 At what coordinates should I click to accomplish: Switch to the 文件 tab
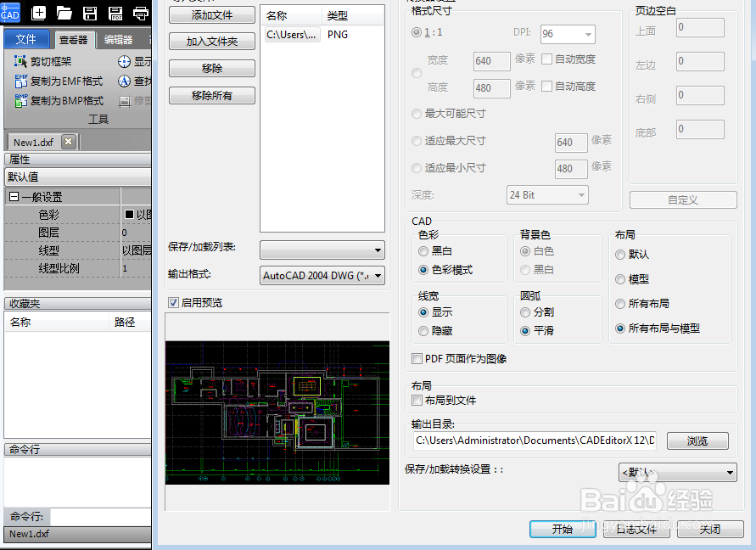tap(26, 38)
